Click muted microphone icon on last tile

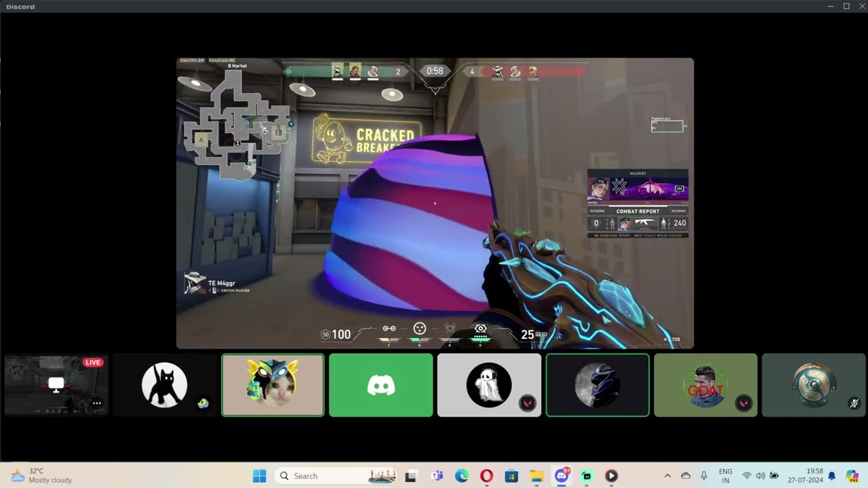[854, 403]
